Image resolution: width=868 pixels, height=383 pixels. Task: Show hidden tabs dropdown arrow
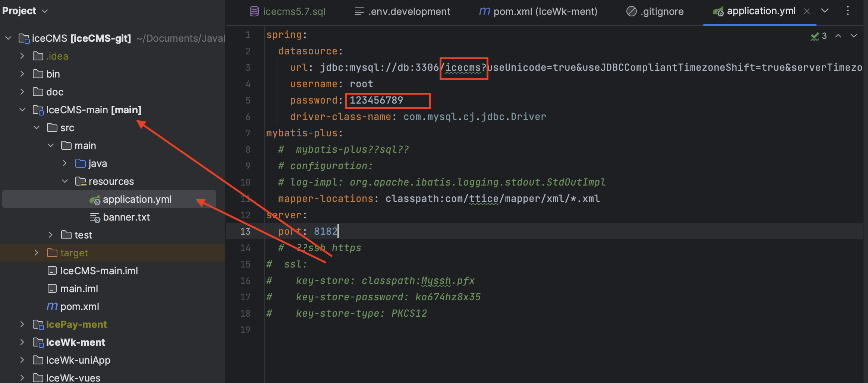[x=825, y=11]
